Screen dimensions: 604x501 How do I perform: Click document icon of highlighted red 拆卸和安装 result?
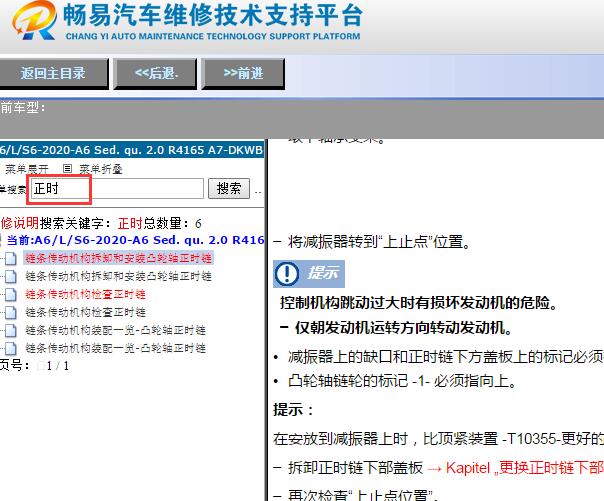[x=11, y=258]
